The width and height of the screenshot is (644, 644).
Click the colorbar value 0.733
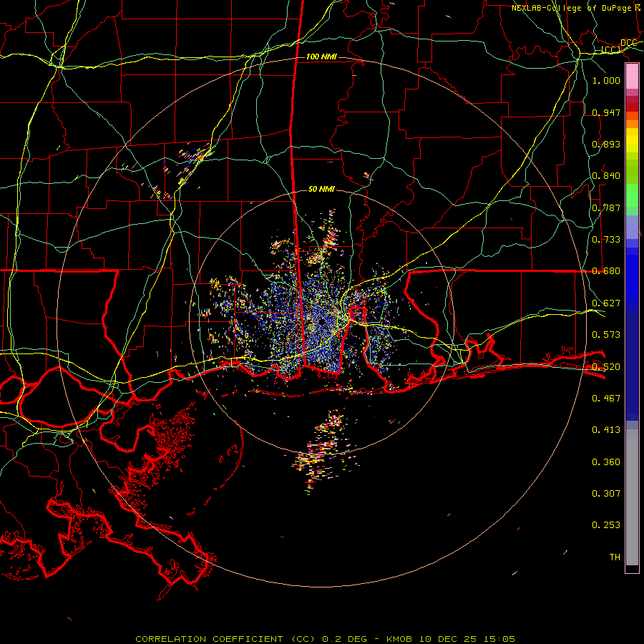point(606,240)
